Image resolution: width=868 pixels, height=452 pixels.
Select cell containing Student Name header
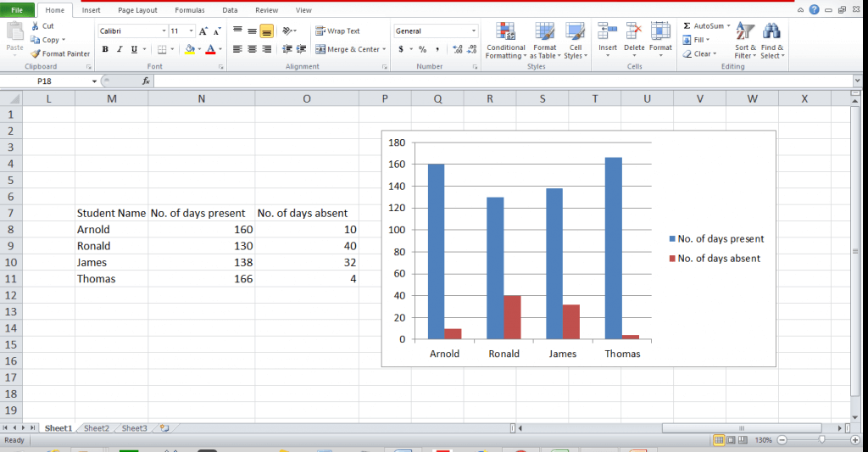111,213
